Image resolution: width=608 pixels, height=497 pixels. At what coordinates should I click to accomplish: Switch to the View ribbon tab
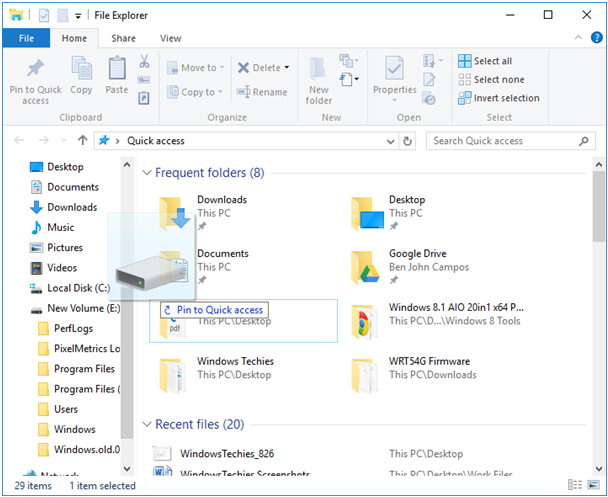tap(171, 38)
